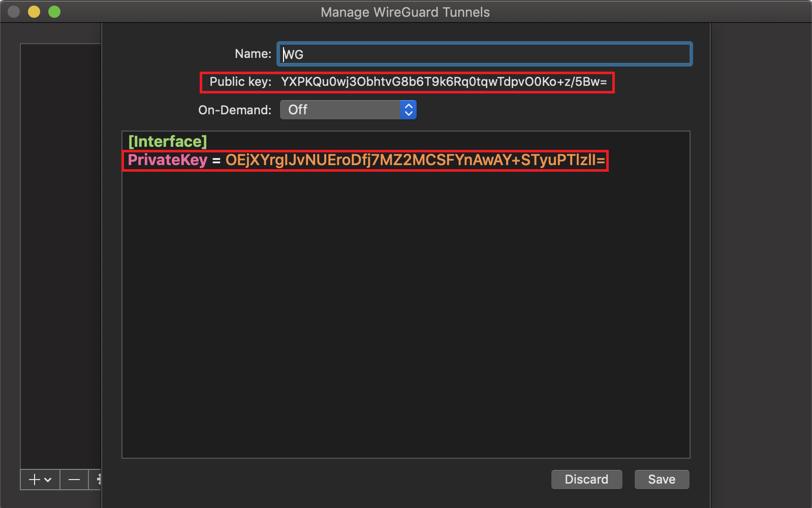Click the blue On-Demand stepper arrows
The image size is (812, 508).
click(x=409, y=110)
